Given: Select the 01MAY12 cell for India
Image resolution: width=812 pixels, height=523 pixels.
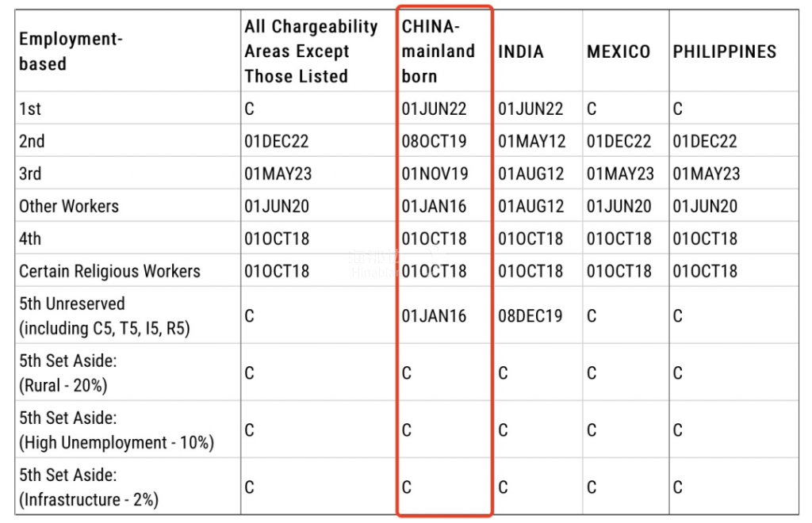Looking at the screenshot, I should [x=532, y=142].
